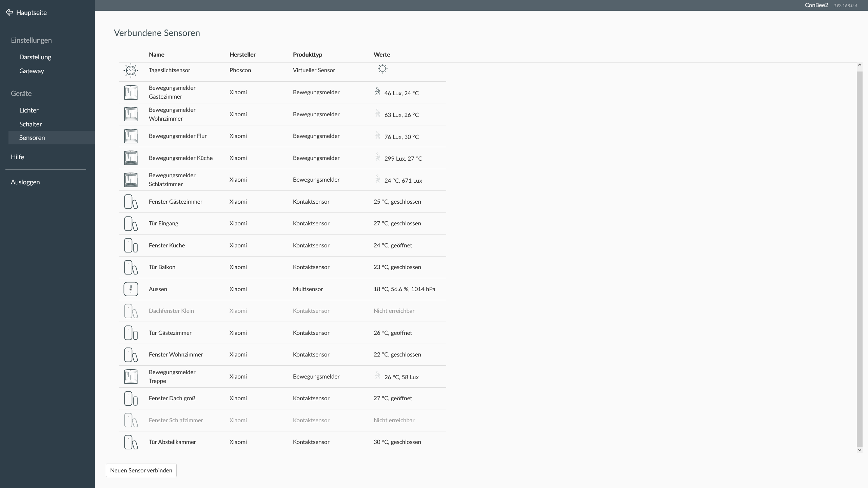Viewport: 868px width, 488px height.
Task: Click the Werte column header
Action: pos(382,55)
